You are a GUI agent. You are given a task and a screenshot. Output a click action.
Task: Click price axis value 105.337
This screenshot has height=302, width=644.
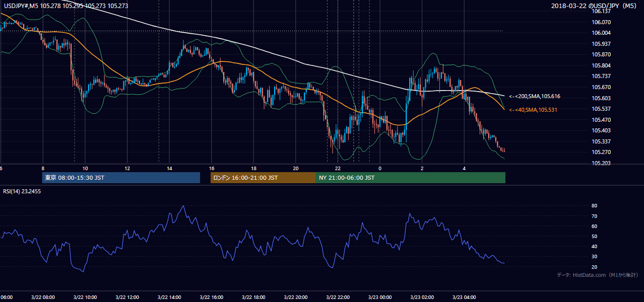[x=601, y=141]
